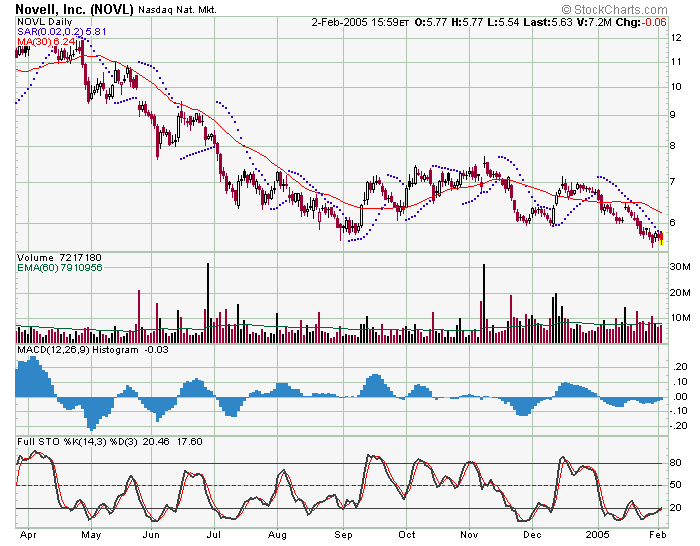700x546 pixels.
Task: Click the 'Dec' month label
Action: click(533, 535)
